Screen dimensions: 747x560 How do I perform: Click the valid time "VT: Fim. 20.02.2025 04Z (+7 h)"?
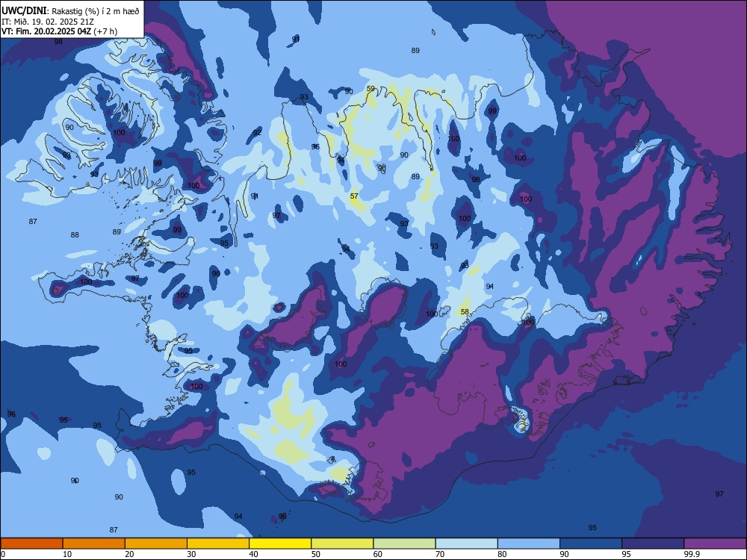click(59, 31)
